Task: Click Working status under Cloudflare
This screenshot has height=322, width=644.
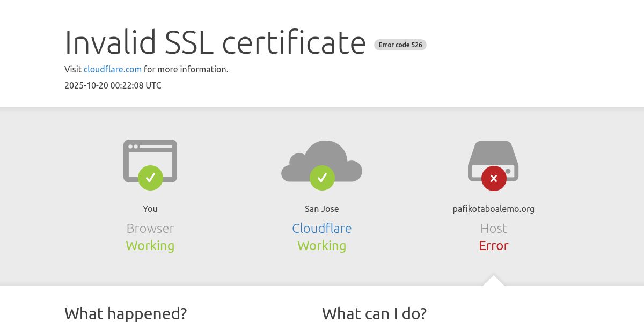Action: coord(322,246)
